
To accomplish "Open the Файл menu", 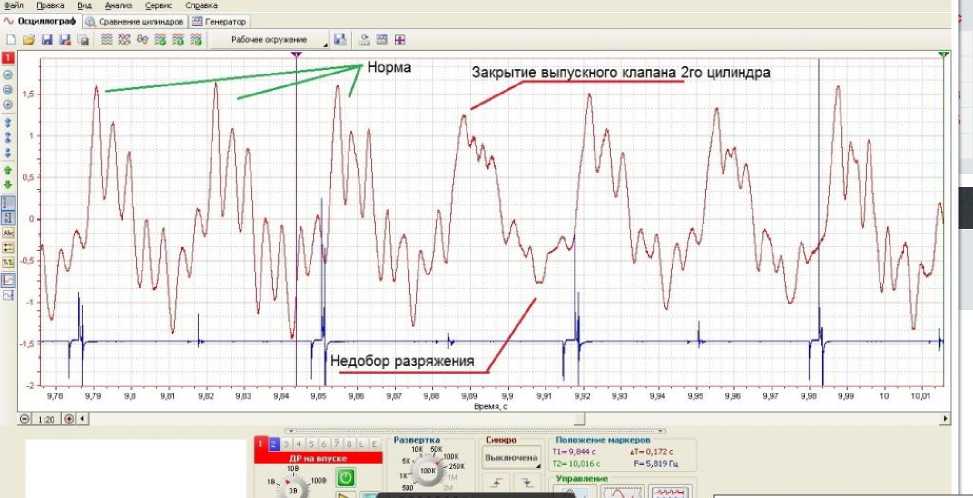I will pos(14,5).
